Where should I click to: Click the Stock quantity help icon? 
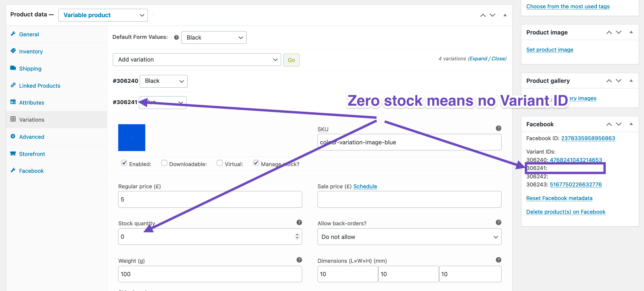pyautogui.click(x=299, y=222)
